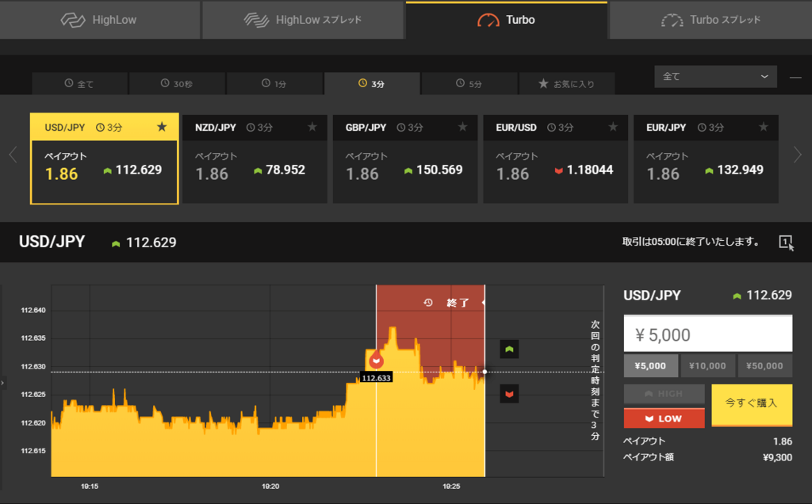Select the ¥50,000 quick amount preset
Screen dimensions: 812x504
764,366
